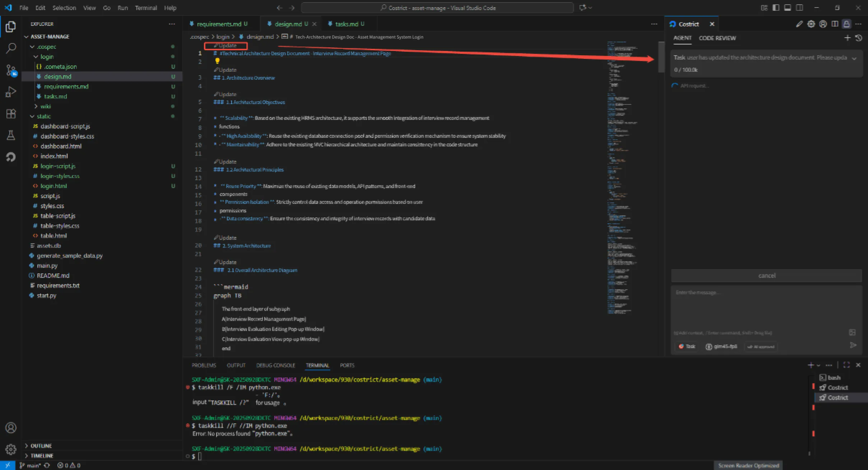The height and width of the screenshot is (470, 868).
Task: Switch to the tasks.md editor tab
Action: pos(347,24)
